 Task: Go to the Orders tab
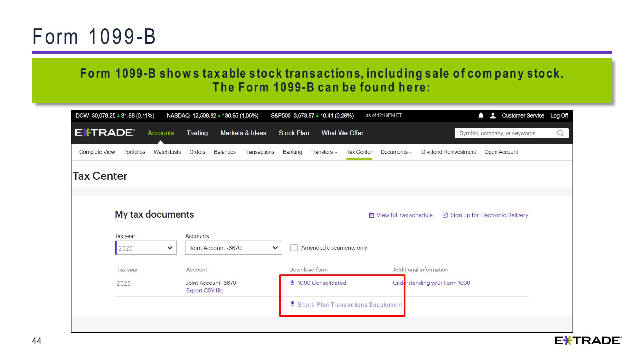pyautogui.click(x=197, y=152)
